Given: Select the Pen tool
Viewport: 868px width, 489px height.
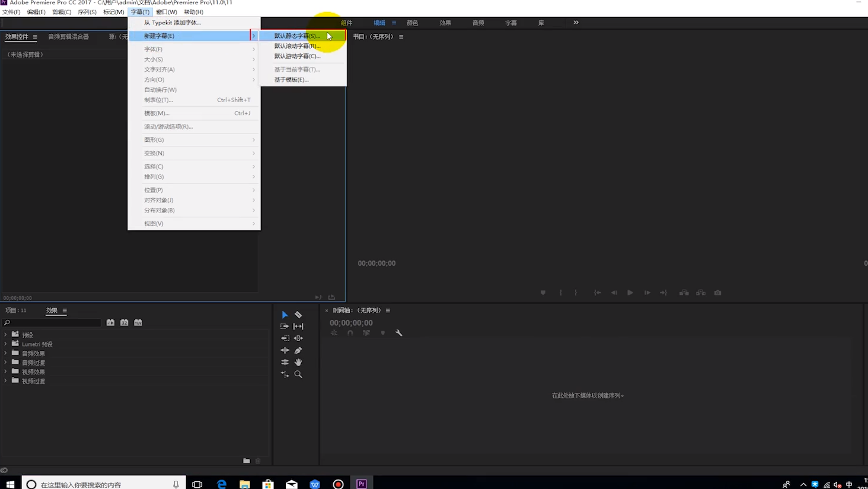Looking at the screenshot, I should pyautogui.click(x=298, y=350).
